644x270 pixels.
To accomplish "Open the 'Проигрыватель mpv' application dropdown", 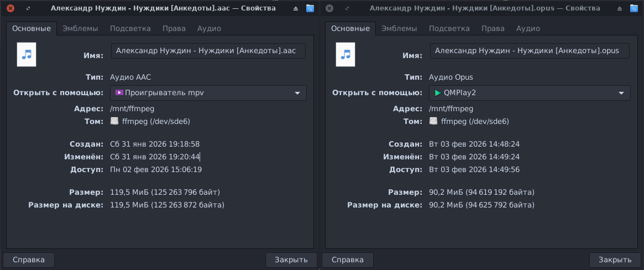I will click(208, 93).
